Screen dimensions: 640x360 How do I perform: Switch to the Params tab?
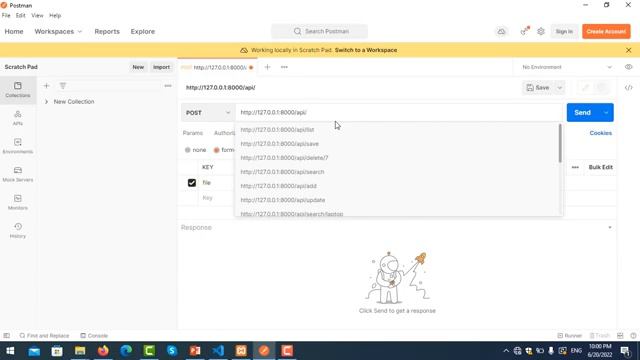(193, 133)
